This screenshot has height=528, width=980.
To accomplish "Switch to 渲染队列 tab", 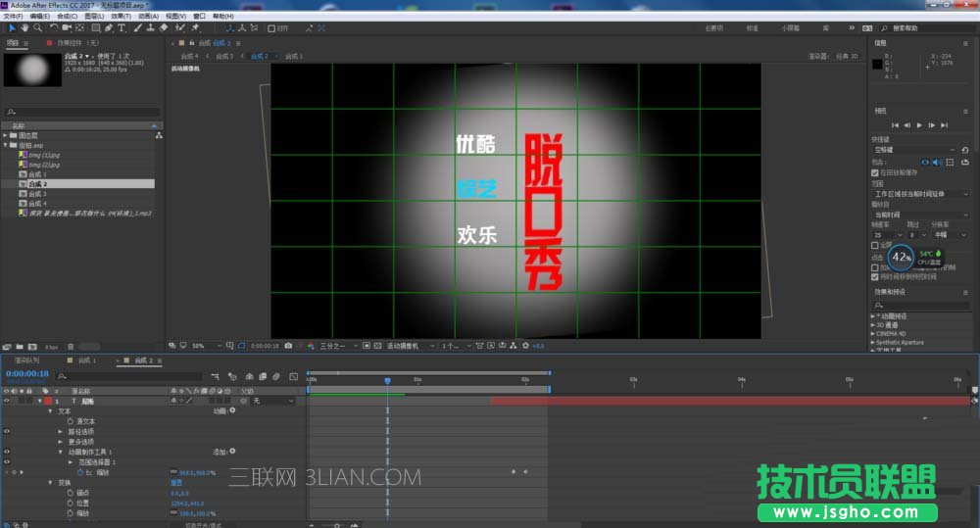I will coord(26,360).
